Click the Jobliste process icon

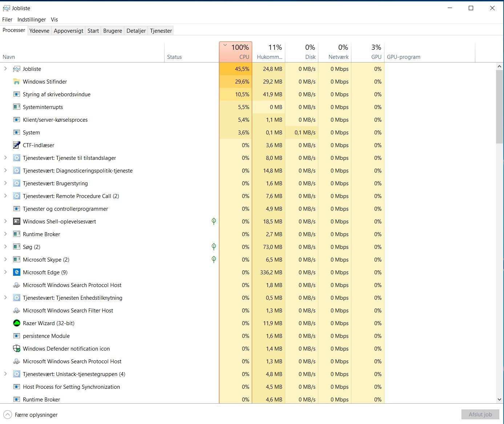[16, 69]
